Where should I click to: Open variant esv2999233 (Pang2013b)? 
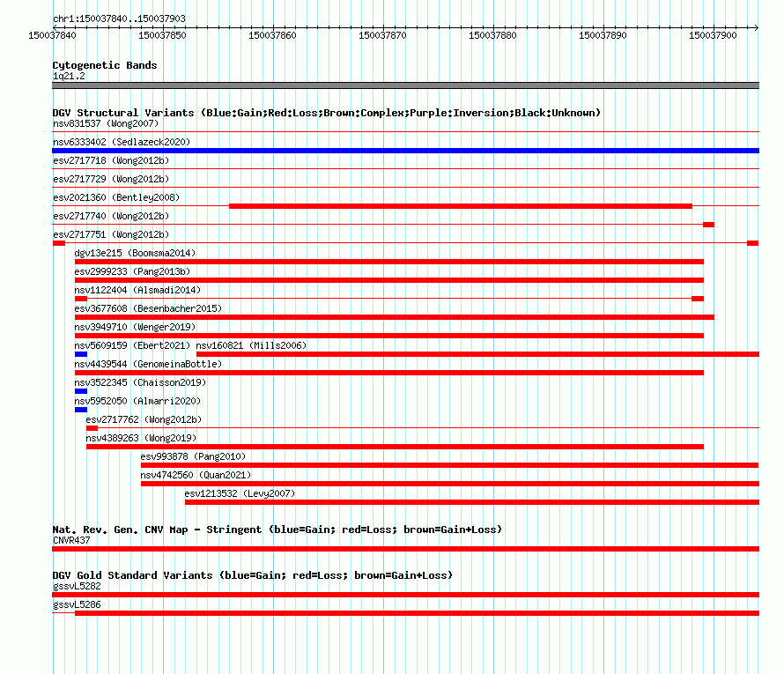(132, 271)
